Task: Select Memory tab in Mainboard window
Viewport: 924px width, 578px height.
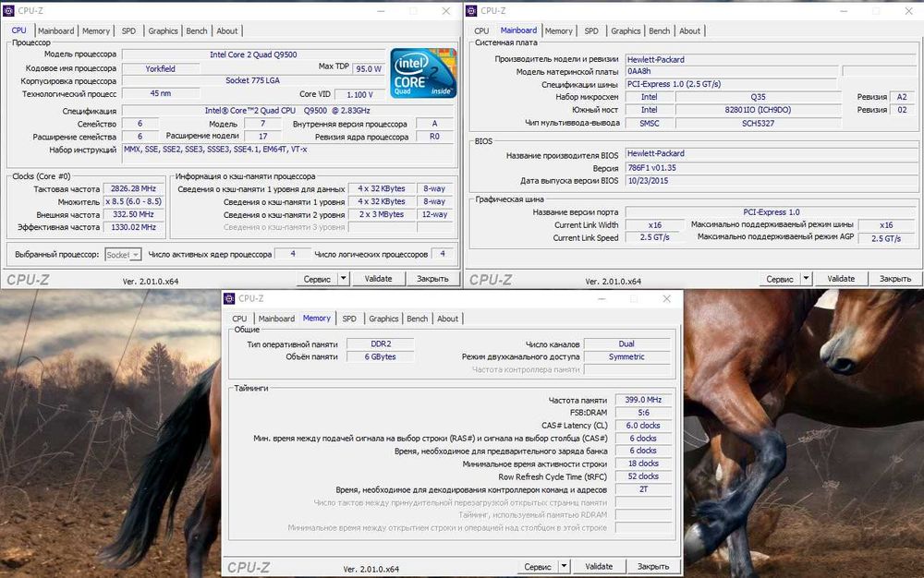Action: pos(559,30)
